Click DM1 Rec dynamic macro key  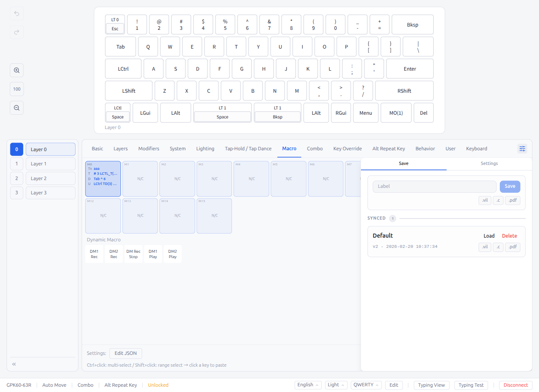tap(94, 254)
